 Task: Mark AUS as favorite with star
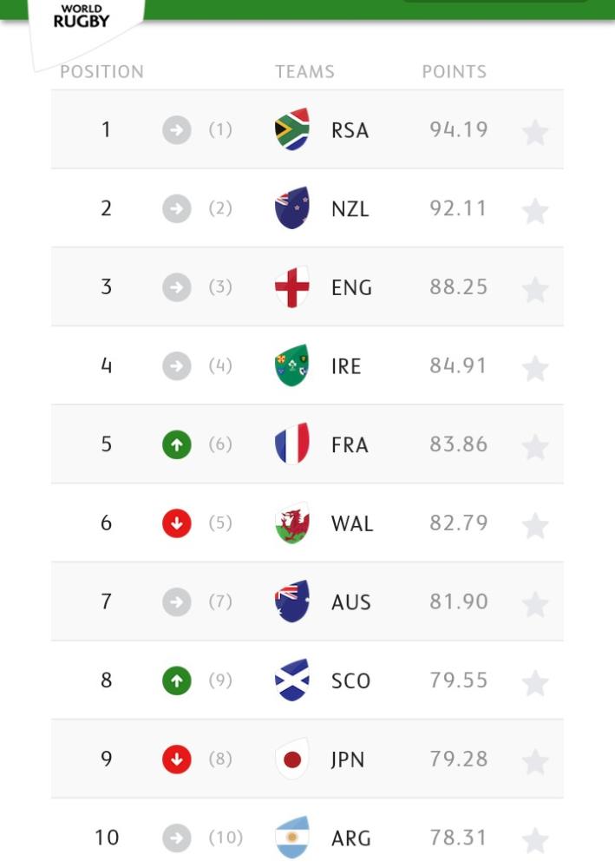[x=535, y=604]
